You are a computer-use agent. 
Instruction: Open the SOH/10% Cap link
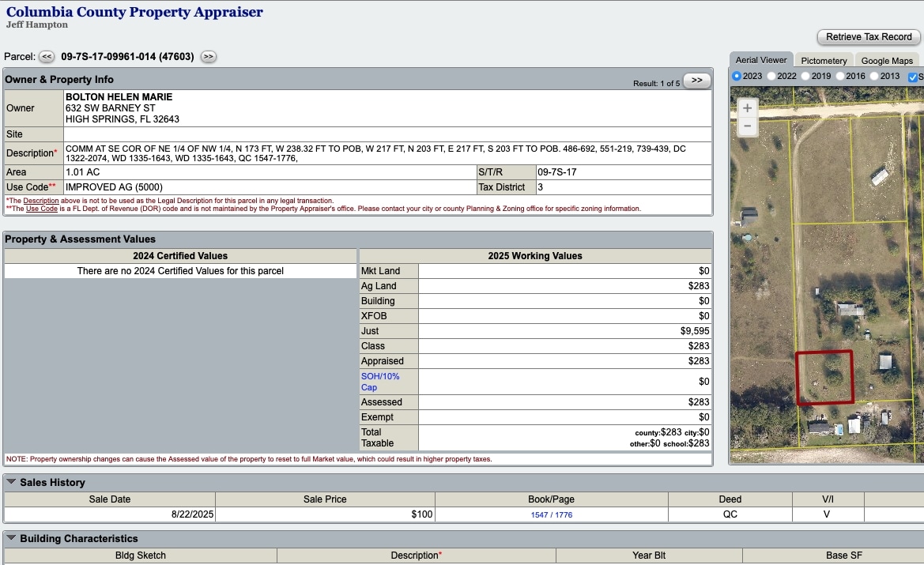[x=379, y=382]
